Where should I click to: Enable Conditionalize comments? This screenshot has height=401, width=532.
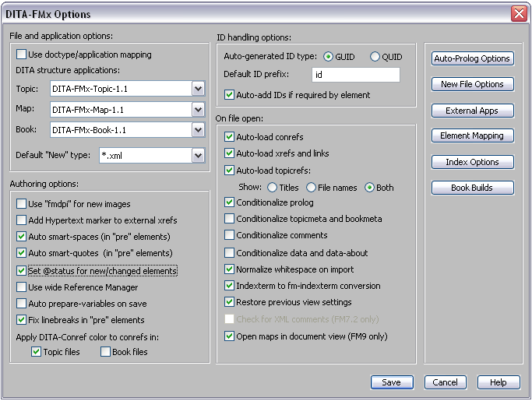click(x=229, y=235)
